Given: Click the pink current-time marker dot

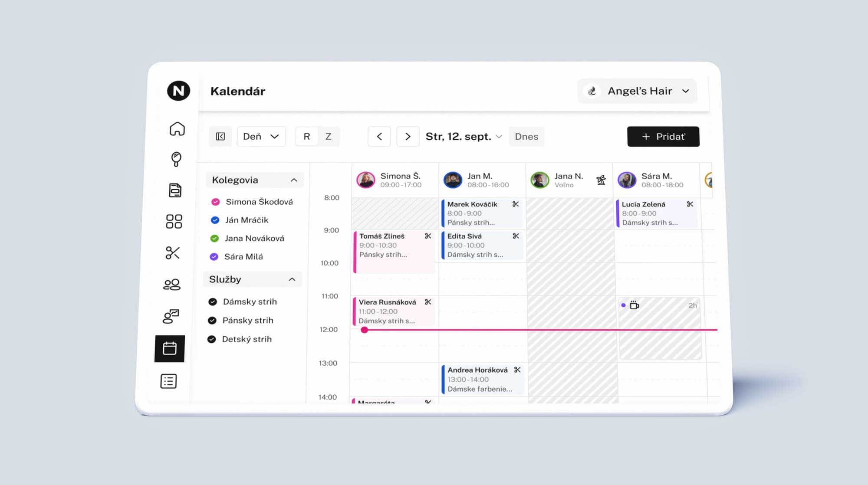Looking at the screenshot, I should tap(365, 330).
